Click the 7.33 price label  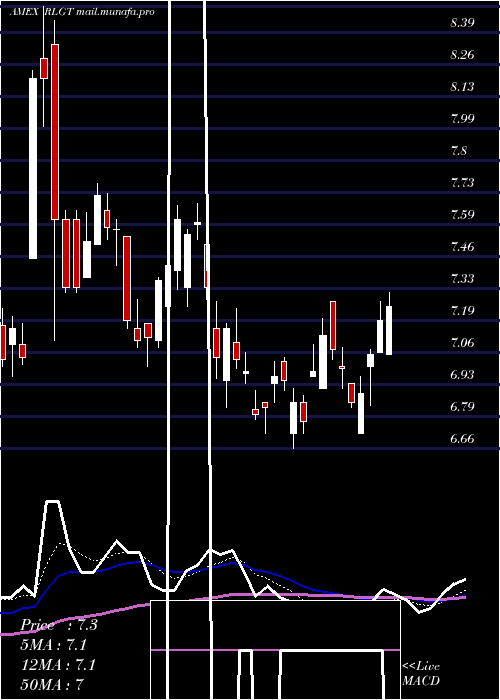(462, 279)
